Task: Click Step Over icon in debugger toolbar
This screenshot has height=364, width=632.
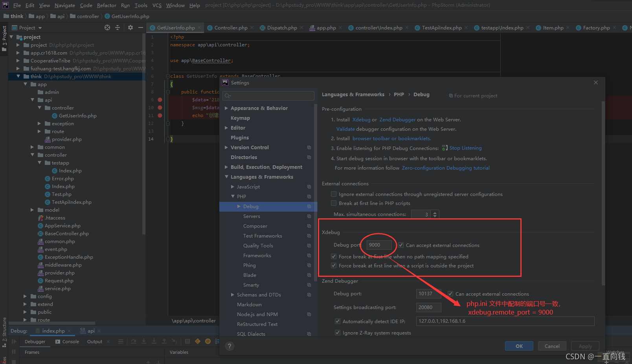Action: click(134, 342)
